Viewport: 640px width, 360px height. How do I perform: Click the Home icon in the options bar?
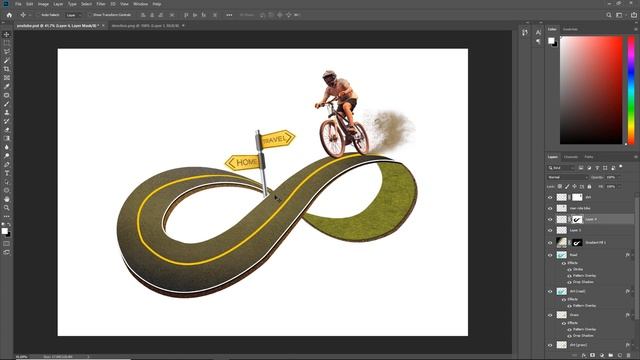[x=9, y=15]
